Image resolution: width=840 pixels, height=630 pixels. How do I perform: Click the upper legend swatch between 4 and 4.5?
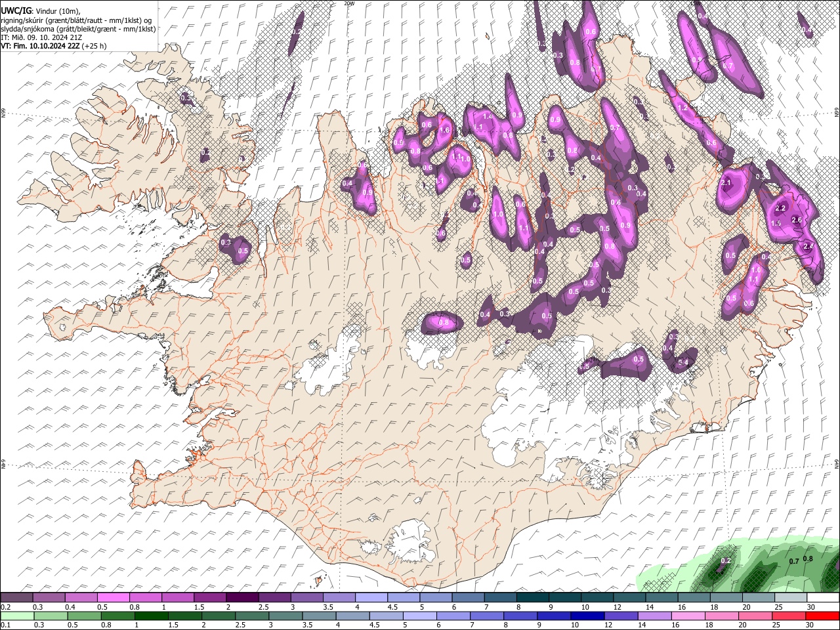coord(371,598)
